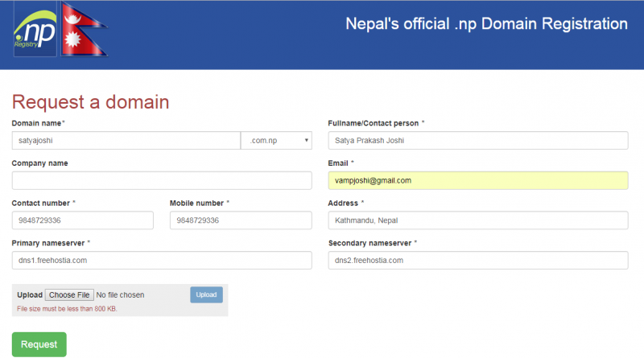
Task: Focus the Company name field
Action: 162,181
